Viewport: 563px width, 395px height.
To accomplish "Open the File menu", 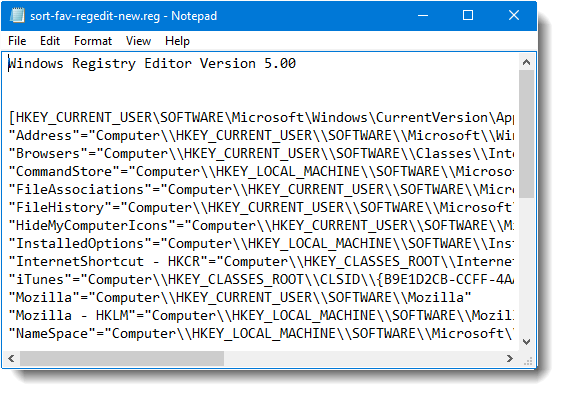I will point(17,41).
